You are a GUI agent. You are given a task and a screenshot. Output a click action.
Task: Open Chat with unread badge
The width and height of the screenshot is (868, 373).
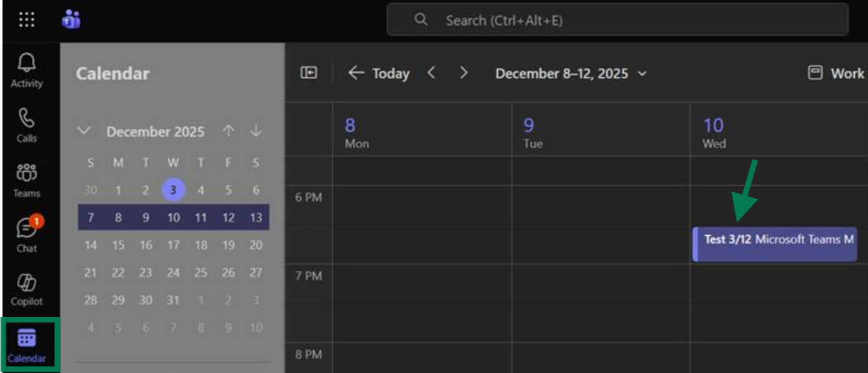click(x=27, y=235)
